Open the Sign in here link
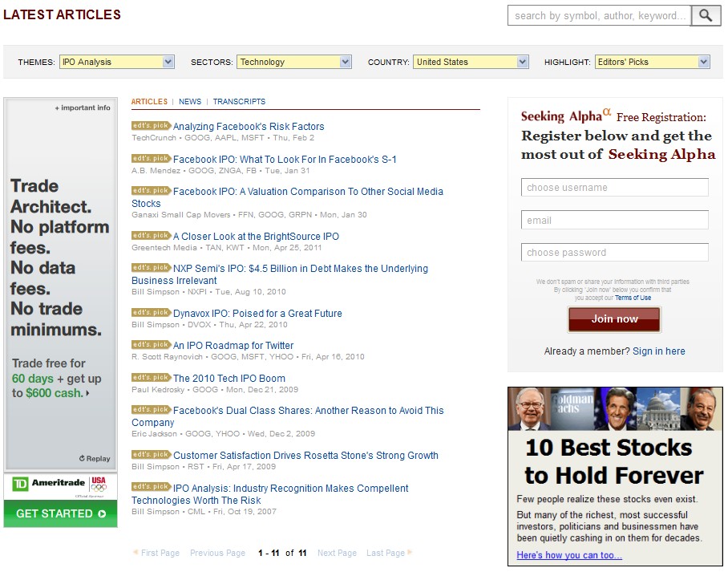Image resolution: width=728 pixels, height=572 pixels. (658, 351)
